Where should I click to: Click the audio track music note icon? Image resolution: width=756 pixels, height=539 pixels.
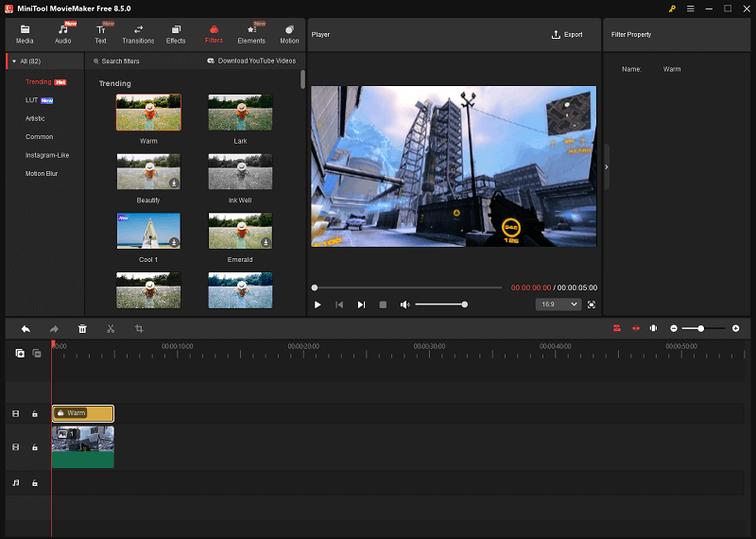16,482
